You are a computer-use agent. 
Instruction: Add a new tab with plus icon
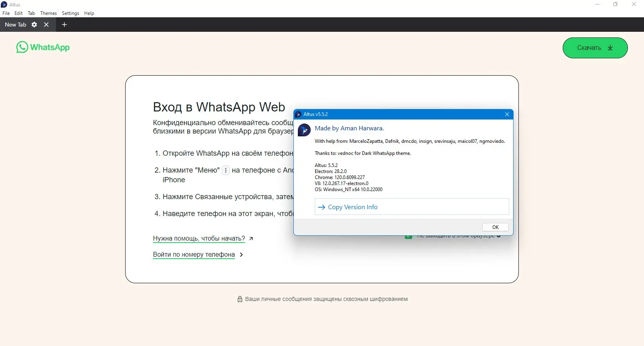64,25
